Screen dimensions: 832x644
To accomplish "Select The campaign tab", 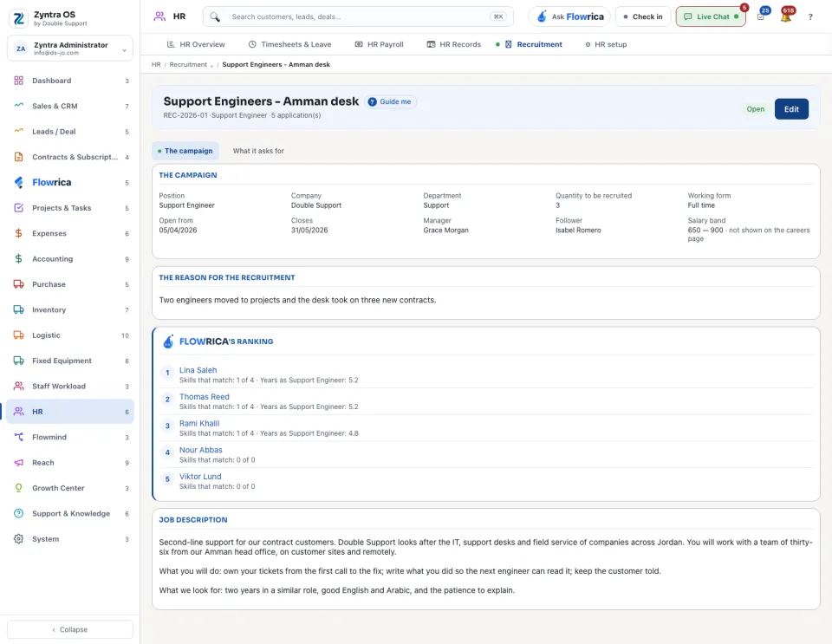I will point(185,151).
